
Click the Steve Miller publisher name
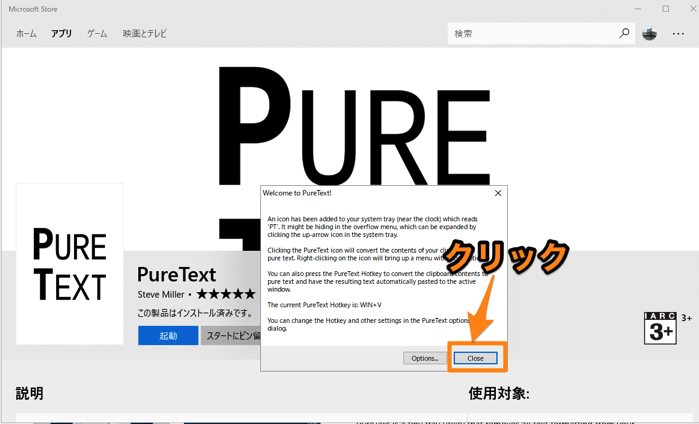click(x=160, y=294)
